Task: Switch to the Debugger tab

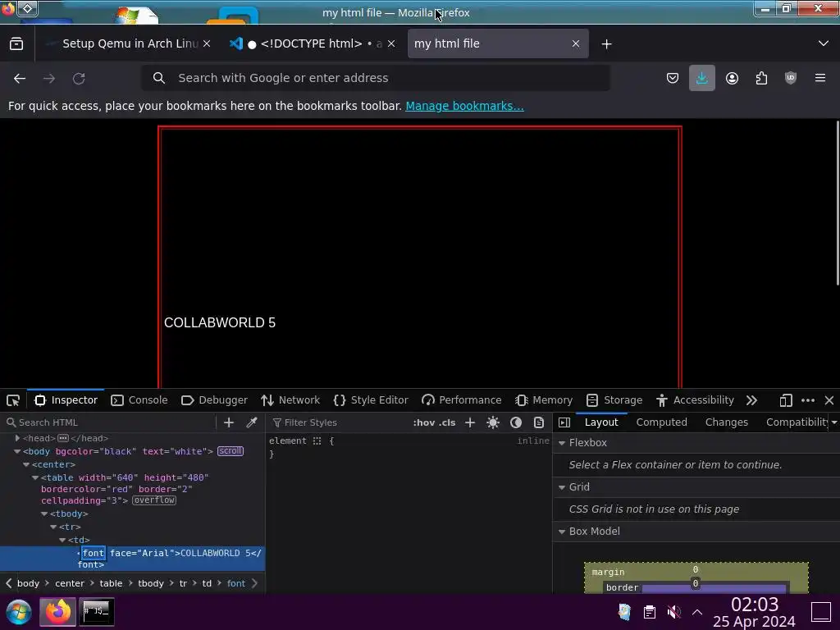Action: click(x=214, y=400)
